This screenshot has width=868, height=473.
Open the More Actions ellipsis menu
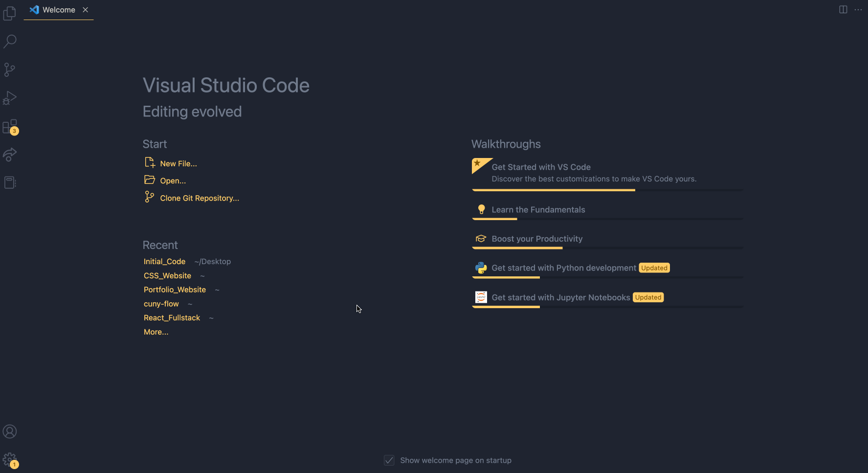tap(858, 10)
